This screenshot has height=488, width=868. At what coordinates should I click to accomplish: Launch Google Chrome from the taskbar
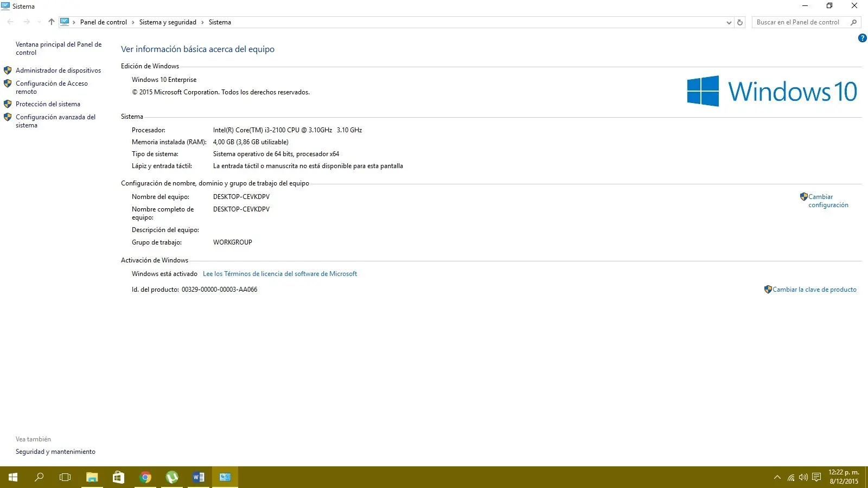pyautogui.click(x=145, y=477)
